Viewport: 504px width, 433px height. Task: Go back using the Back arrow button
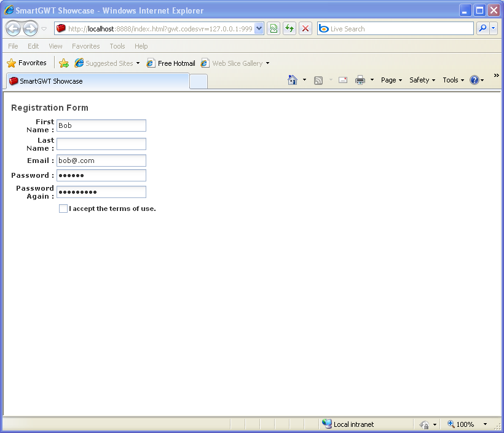tap(13, 29)
